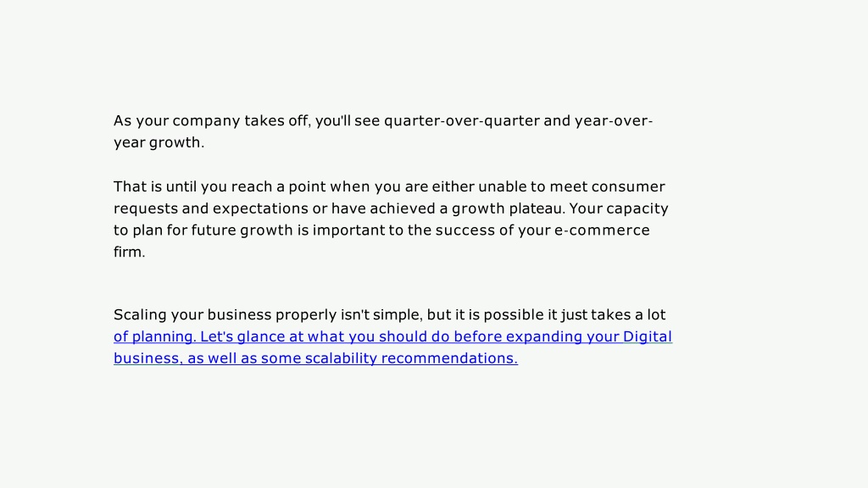The width and height of the screenshot is (868, 488).
Task: Click the word "firm." ending the paragraph
Action: 129,252
